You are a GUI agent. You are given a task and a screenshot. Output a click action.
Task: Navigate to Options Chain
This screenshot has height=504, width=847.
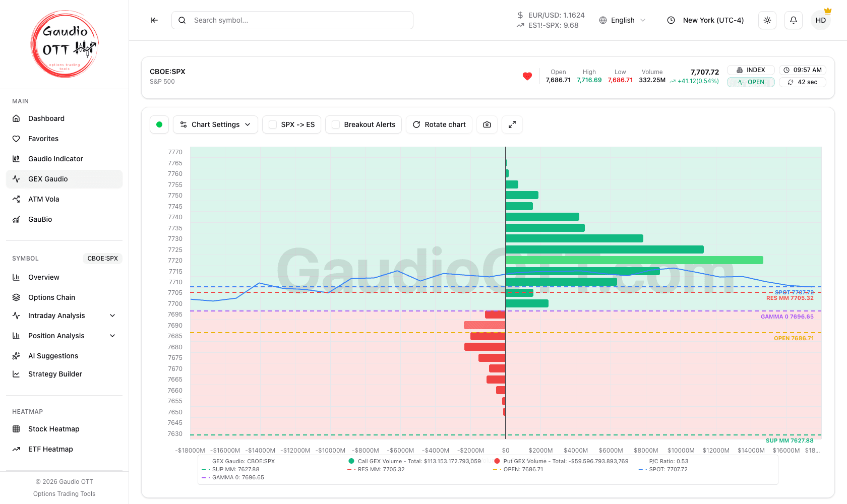(x=64, y=297)
